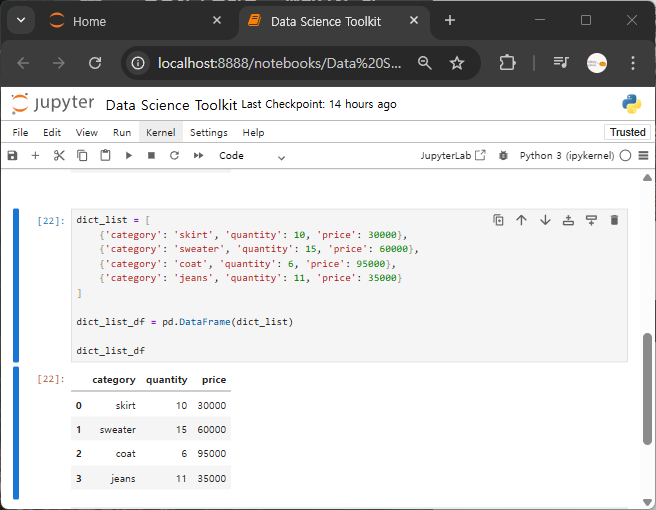Restart kernel and run all cells
656x510 pixels.
pos(198,156)
